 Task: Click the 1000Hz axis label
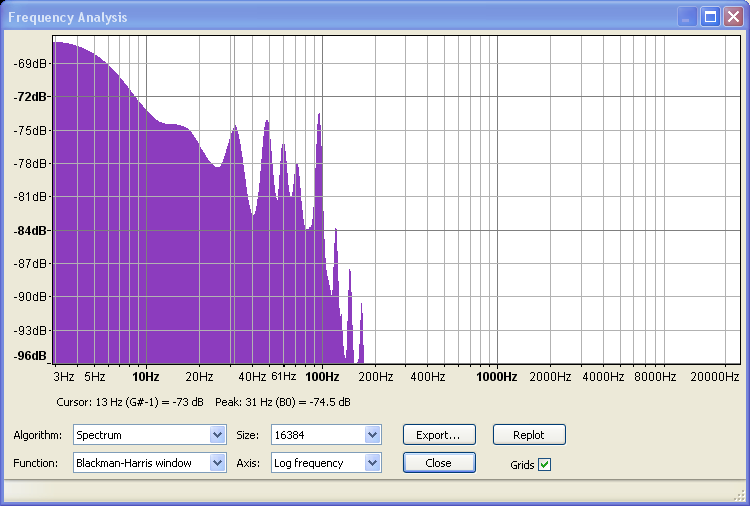[x=496, y=377]
